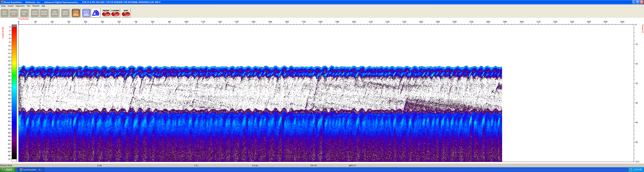Screen dimensions: 644x172
Task: Minimize the Visual Acquisition window
Action: [634, 2]
